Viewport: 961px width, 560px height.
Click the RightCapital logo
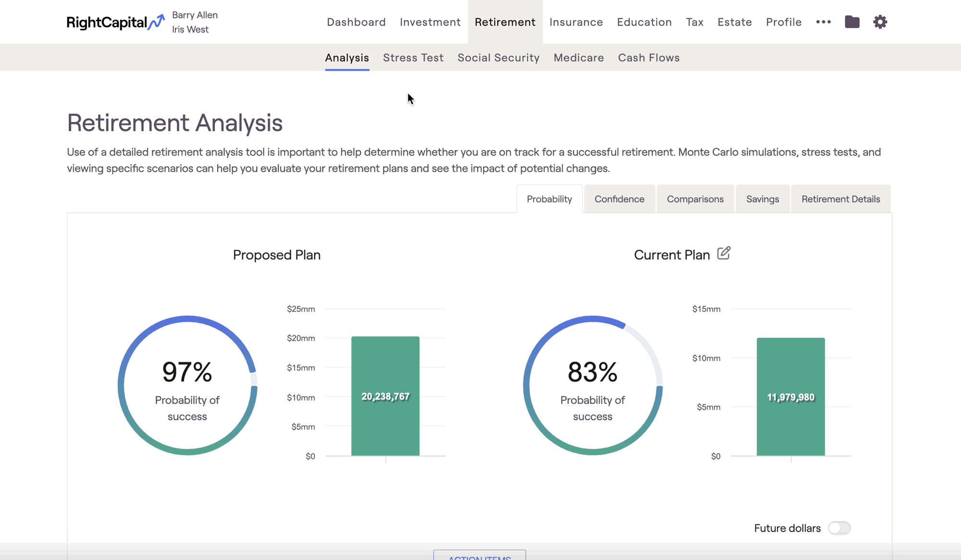(115, 22)
